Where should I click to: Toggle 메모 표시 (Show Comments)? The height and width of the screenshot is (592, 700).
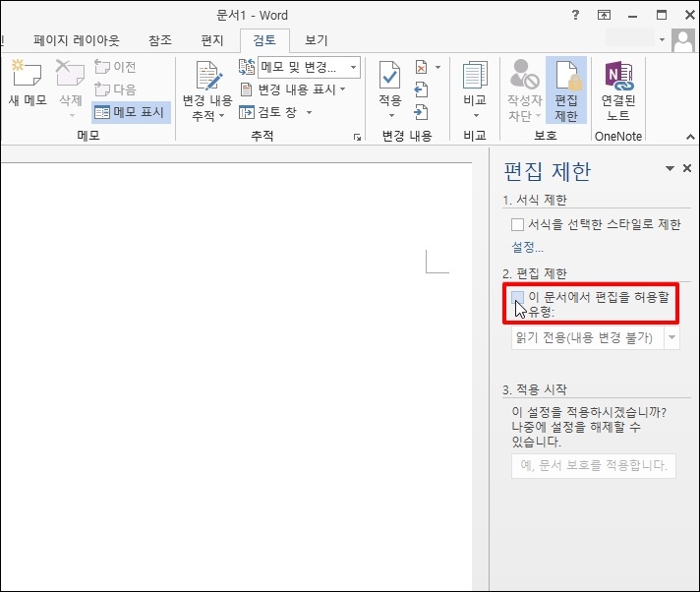[x=131, y=112]
